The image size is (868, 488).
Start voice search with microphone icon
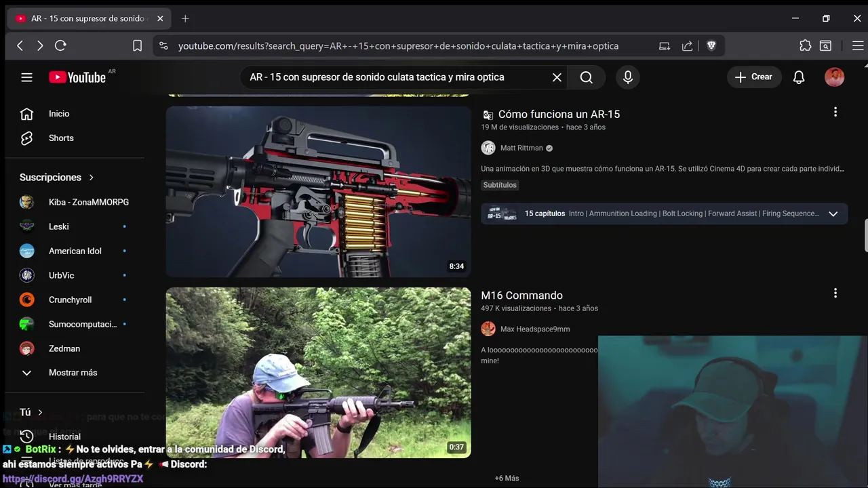pyautogui.click(x=628, y=77)
